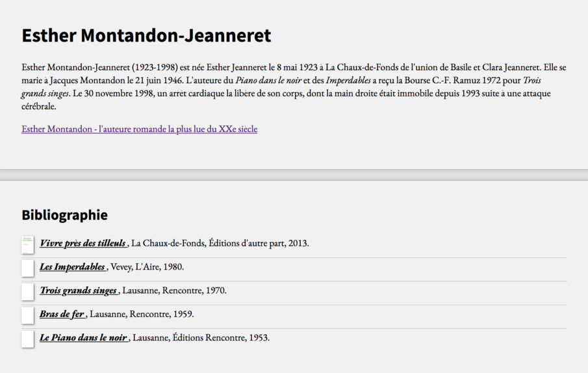Click the gray horizontal divider bar

coord(294,175)
